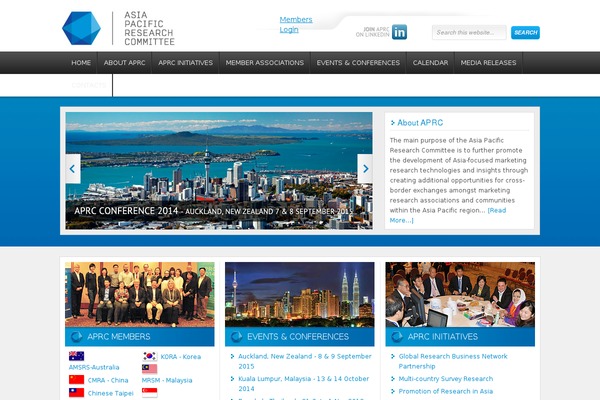This screenshot has height=400, width=600.
Task: Open Promotion of Research in Asia
Action: (446, 392)
